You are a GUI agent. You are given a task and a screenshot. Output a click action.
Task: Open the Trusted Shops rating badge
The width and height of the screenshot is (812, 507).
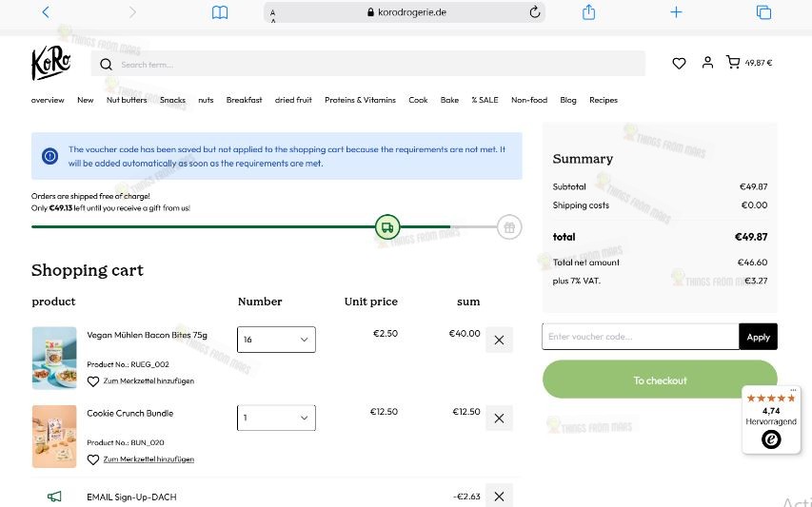771,419
